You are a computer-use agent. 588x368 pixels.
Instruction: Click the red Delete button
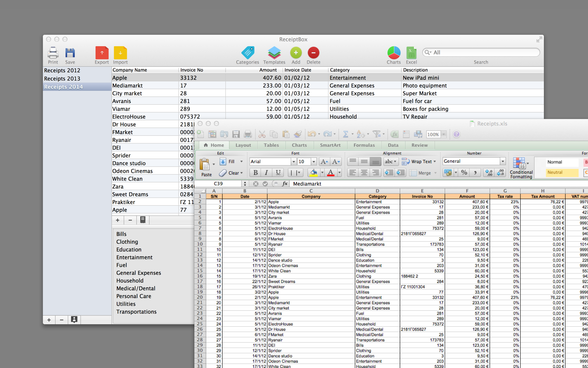coord(314,53)
